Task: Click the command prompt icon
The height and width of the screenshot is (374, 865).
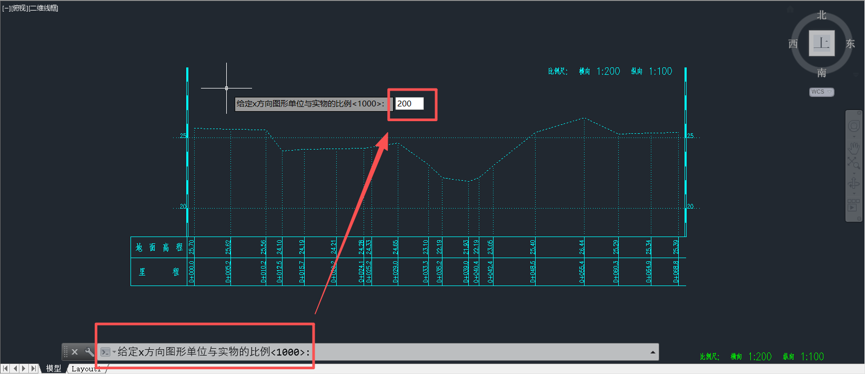Action: [x=105, y=352]
